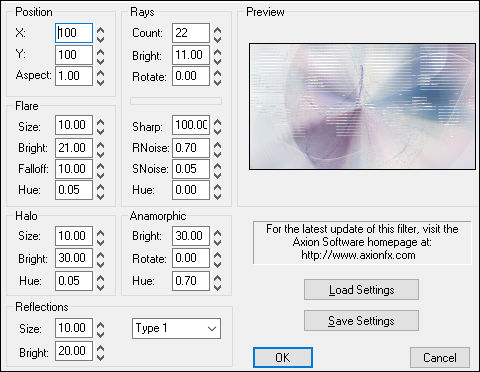Click the Reflections Bright field

74,351
